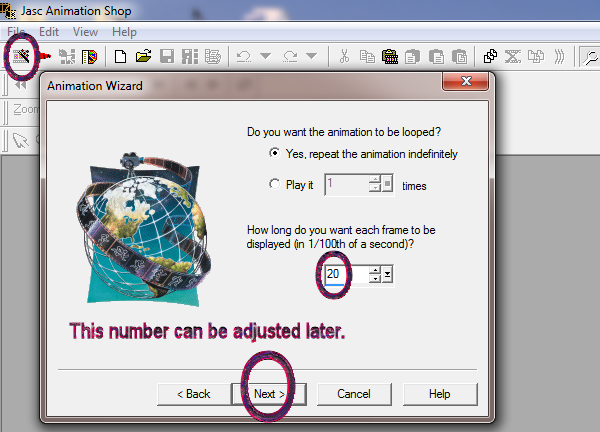
Task: Decrease Play it count with down arrow
Action: [375, 188]
